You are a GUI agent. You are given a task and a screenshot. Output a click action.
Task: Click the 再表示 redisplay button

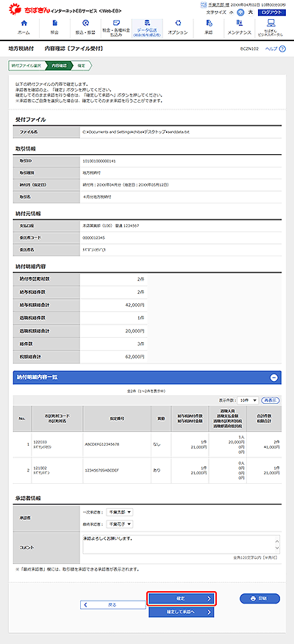click(x=271, y=400)
